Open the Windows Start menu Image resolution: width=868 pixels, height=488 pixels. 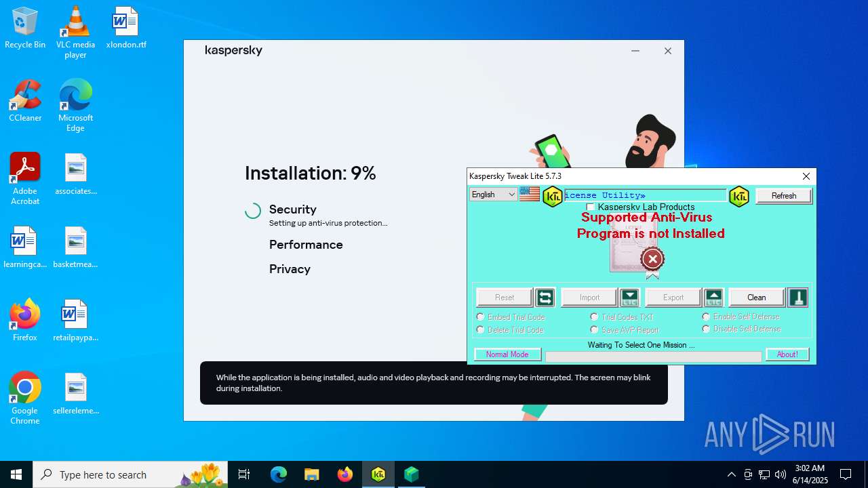(x=16, y=474)
